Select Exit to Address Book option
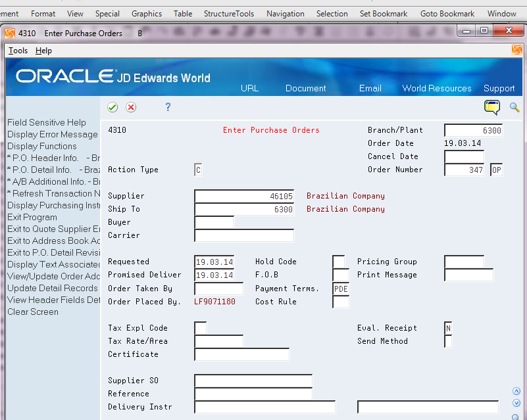Viewport: 527px width, 420px height. [53, 241]
